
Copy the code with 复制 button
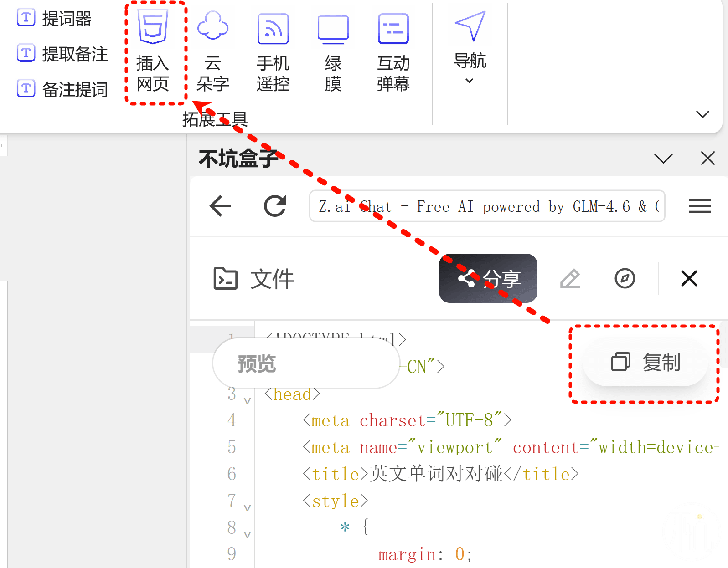pos(645,363)
